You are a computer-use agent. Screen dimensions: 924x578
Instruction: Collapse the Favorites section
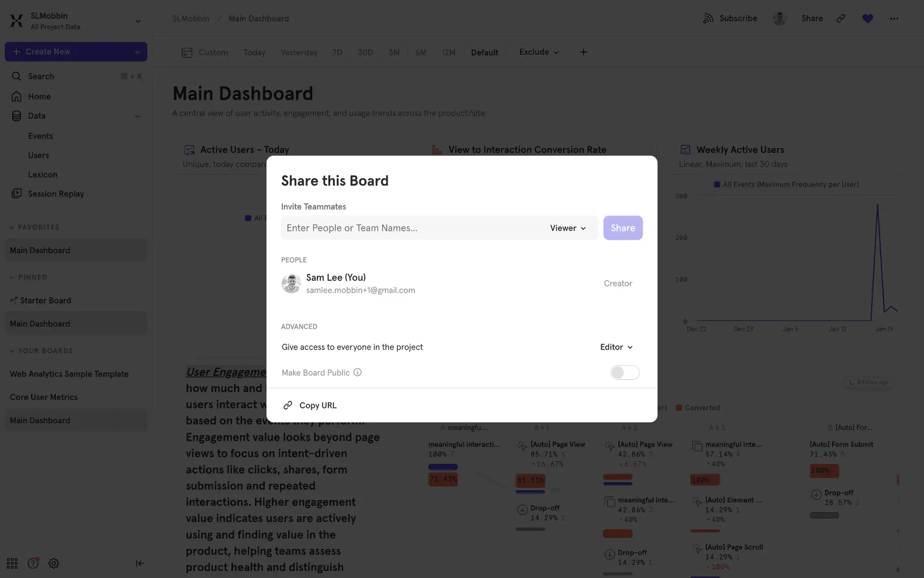(x=12, y=227)
